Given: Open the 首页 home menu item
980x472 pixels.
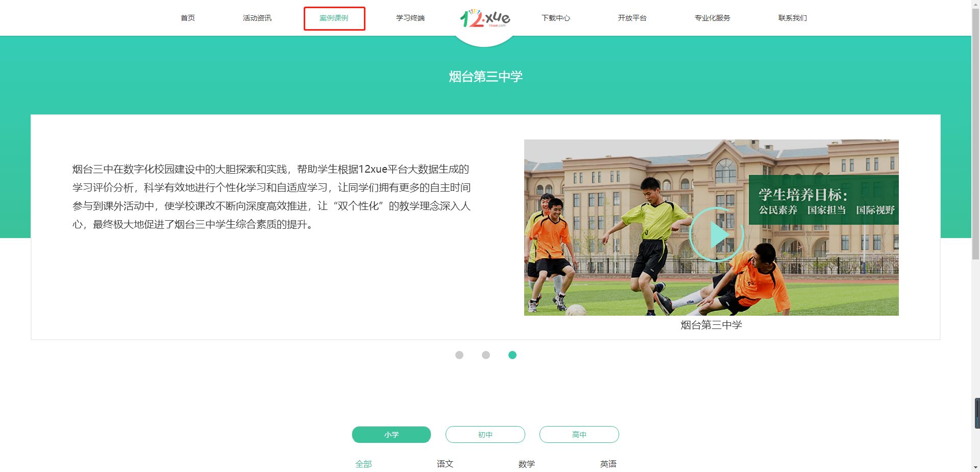Looking at the screenshot, I should click(188, 18).
